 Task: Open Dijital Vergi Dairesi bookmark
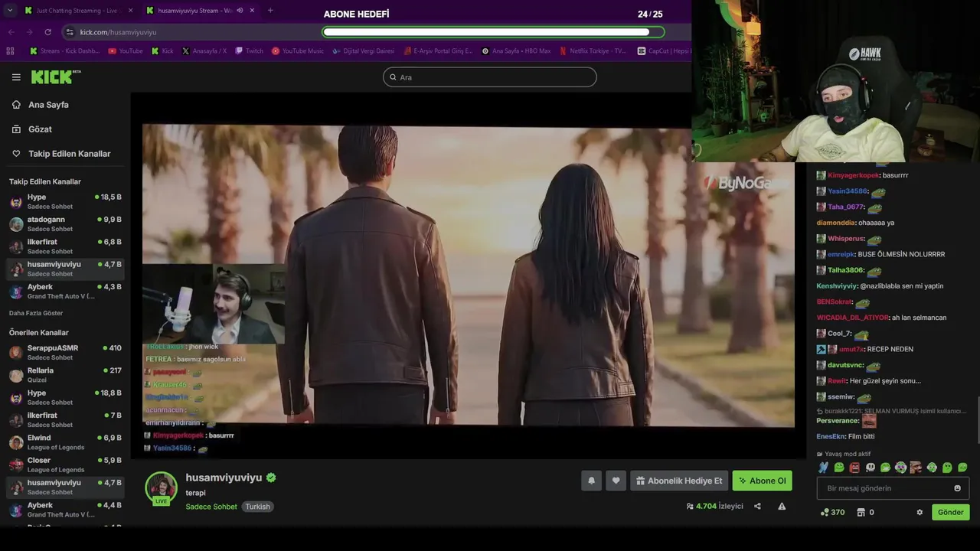point(363,51)
